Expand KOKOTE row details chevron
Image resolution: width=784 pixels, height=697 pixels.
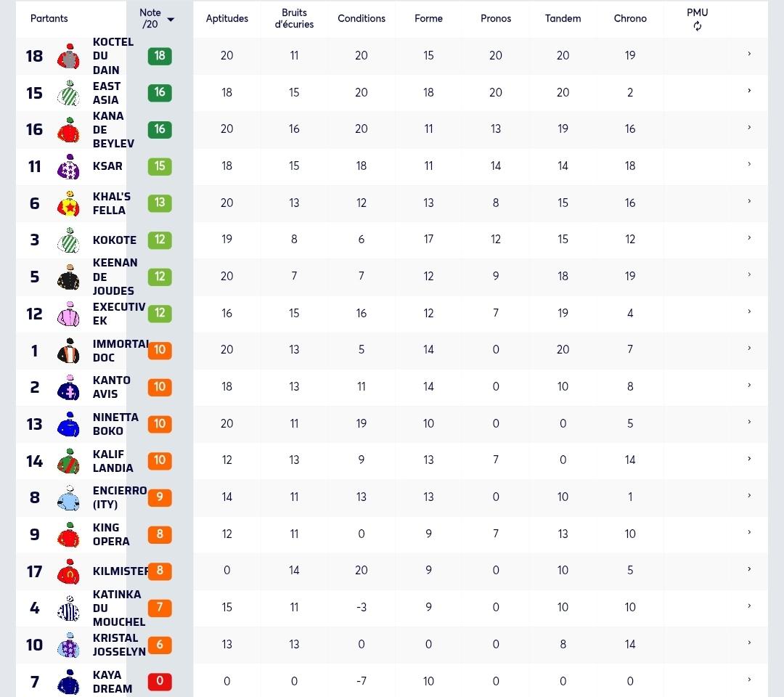pyautogui.click(x=749, y=238)
